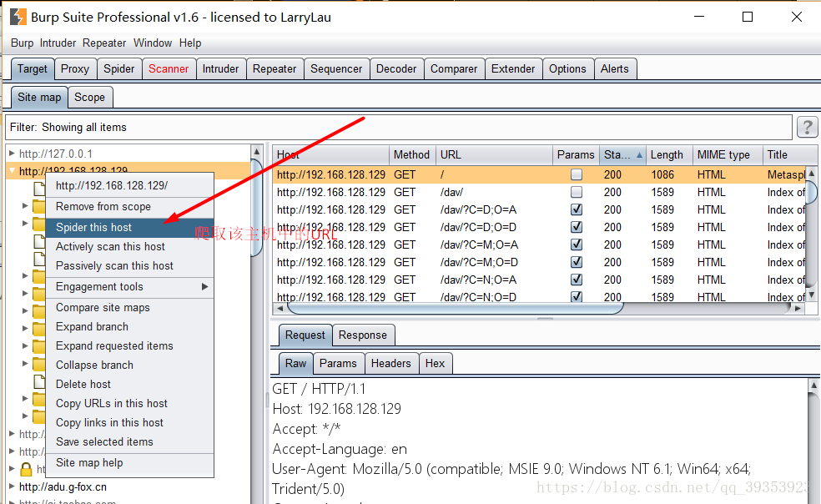
Task: Open the filter help question mark button
Action: click(x=807, y=128)
